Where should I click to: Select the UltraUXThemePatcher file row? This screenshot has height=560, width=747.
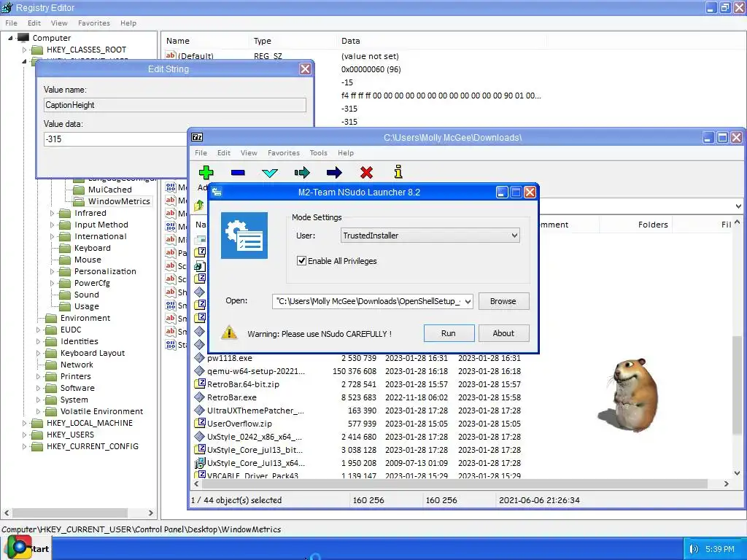(x=357, y=411)
